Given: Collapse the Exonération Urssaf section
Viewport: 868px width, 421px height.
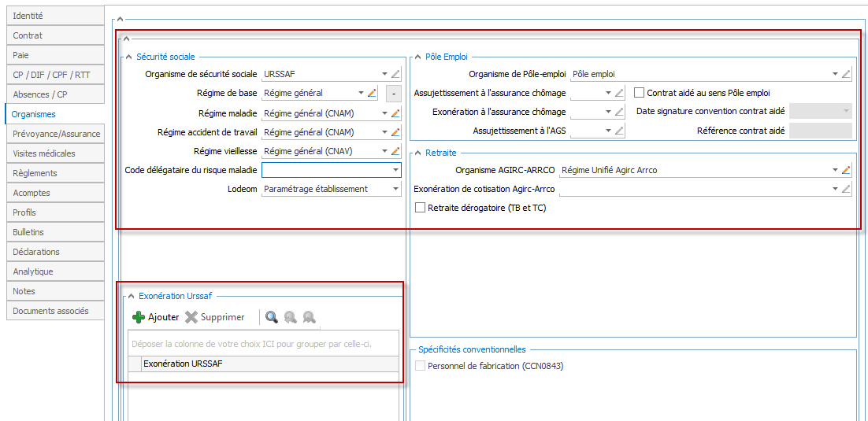Looking at the screenshot, I should coord(132,297).
